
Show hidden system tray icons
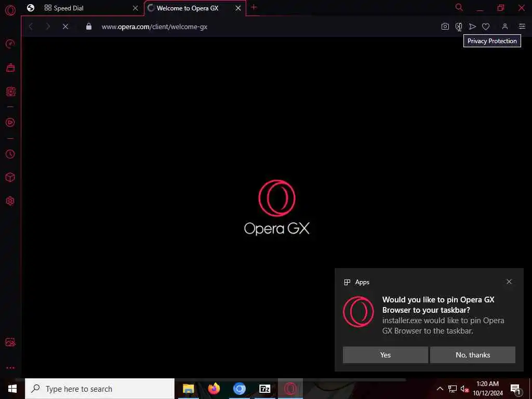(x=440, y=389)
